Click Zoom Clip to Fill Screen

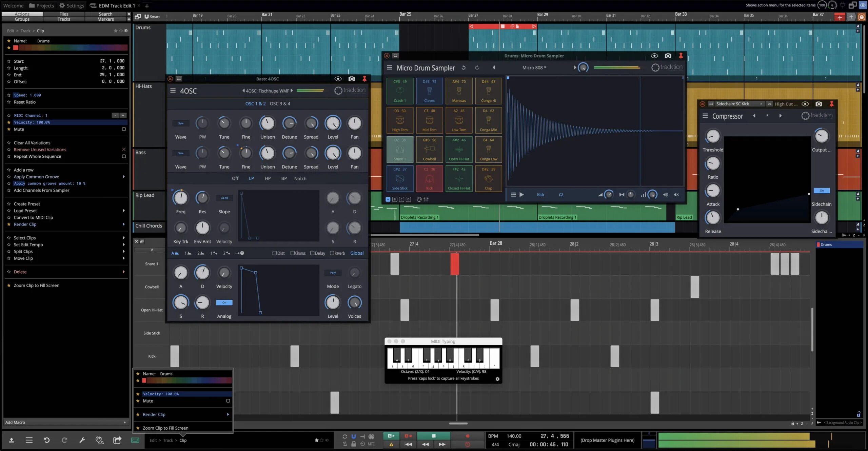[x=36, y=285]
